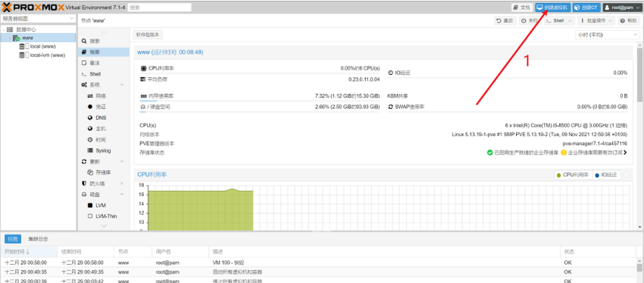644x283 pixels.
Task: Collapse the 系统 system section arrow
Action: click(122, 85)
